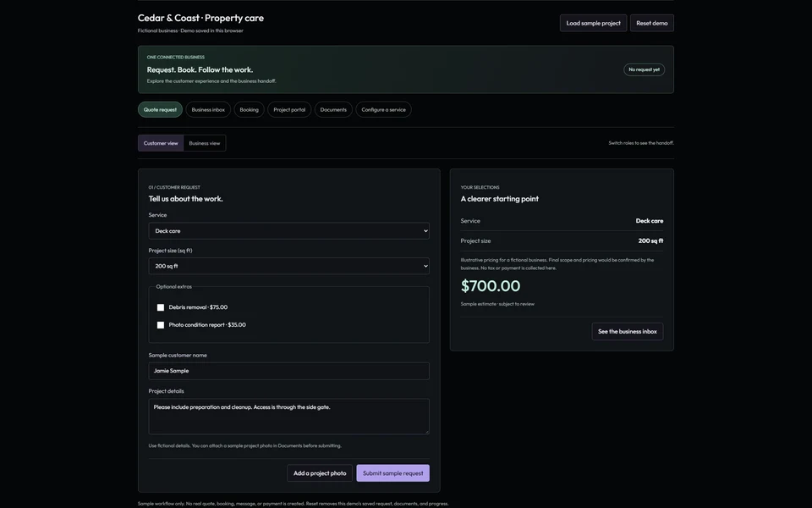Click the Sample customer name field
The width and height of the screenshot is (812, 508).
click(x=289, y=371)
